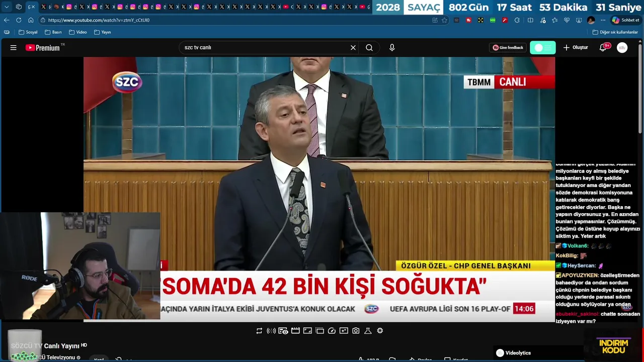Open the workspaces icon in tab strip
The width and height of the screenshot is (644, 362).
coord(19,7)
